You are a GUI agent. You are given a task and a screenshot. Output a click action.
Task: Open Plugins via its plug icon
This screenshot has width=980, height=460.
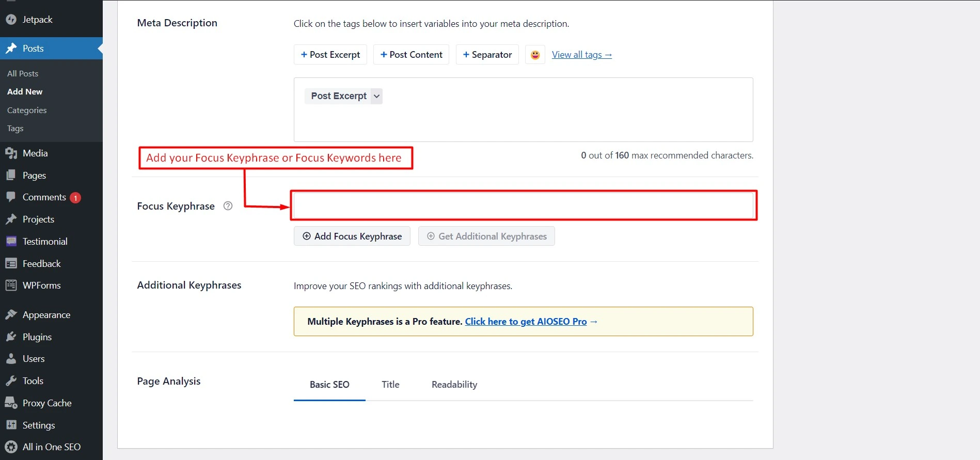pos(11,337)
